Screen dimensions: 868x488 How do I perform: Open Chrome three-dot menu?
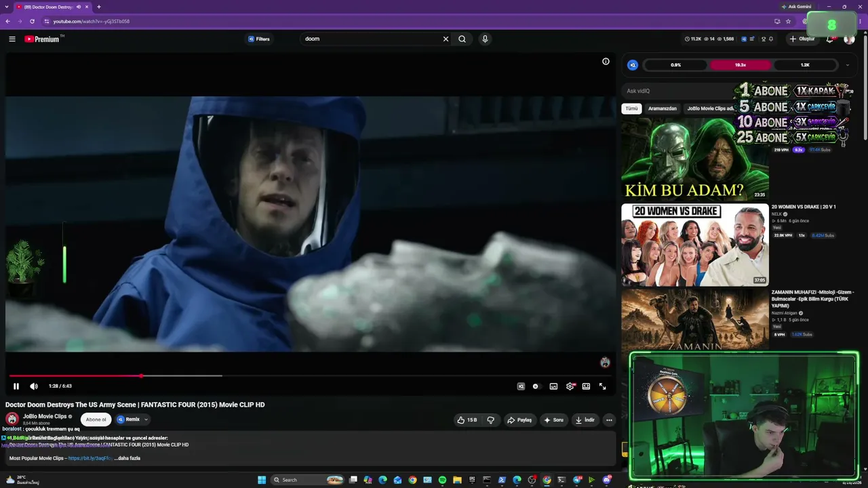(x=861, y=21)
